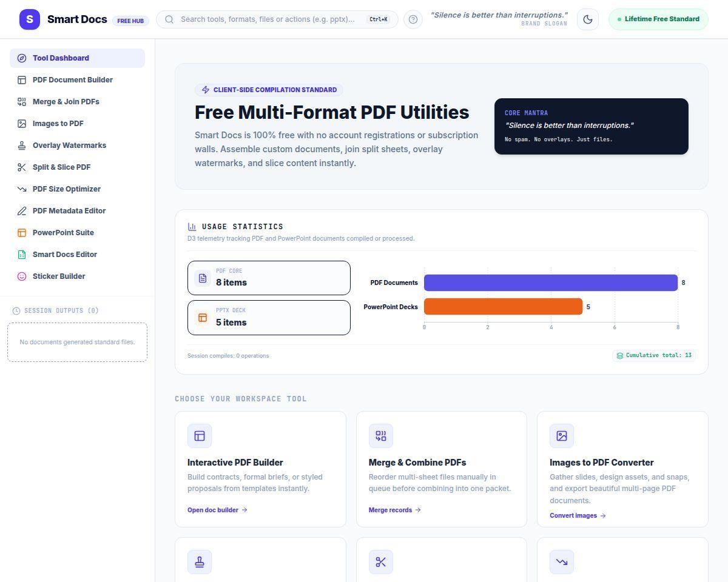Click the lightning bolt icon in compilation badge
Screen dimensions: 728x582
[206, 90]
